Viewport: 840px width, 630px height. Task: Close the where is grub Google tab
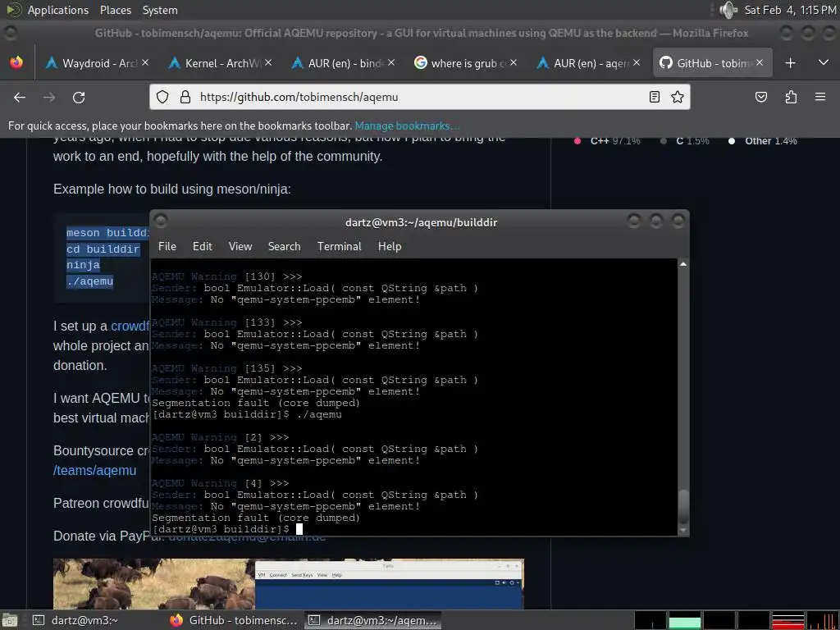(x=514, y=62)
